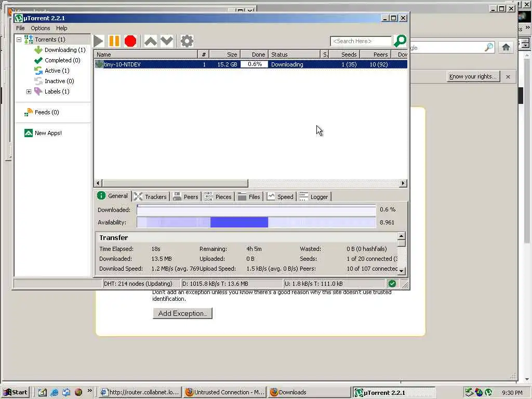The height and width of the screenshot is (399, 532).
Task: Click the horizontal scrollbar thumb in torrent list
Action: tap(175, 183)
